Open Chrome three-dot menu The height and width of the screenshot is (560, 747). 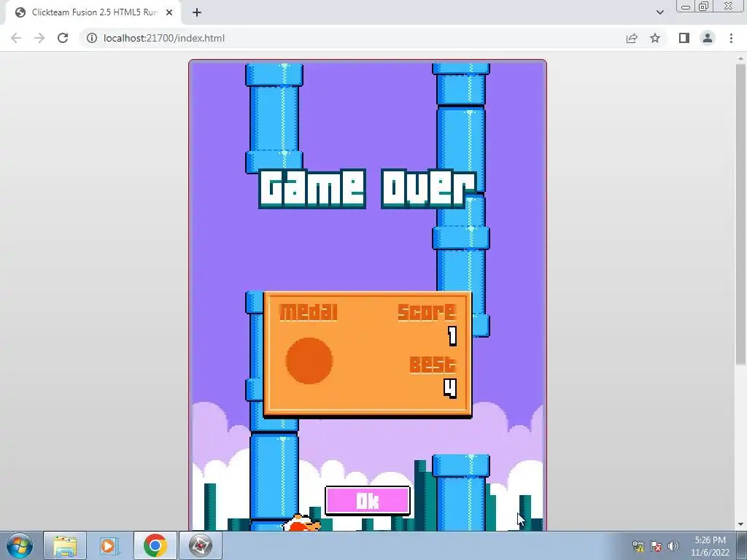731,38
